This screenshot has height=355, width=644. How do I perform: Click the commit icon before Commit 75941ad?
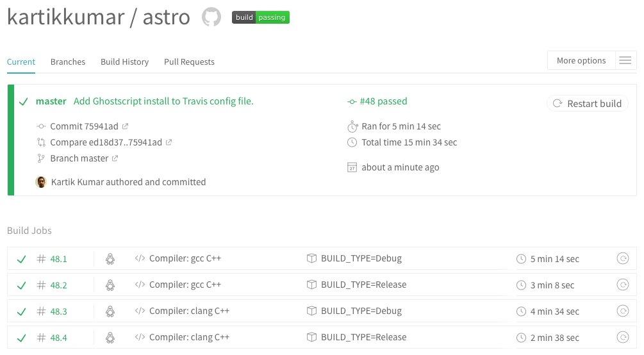click(41, 126)
